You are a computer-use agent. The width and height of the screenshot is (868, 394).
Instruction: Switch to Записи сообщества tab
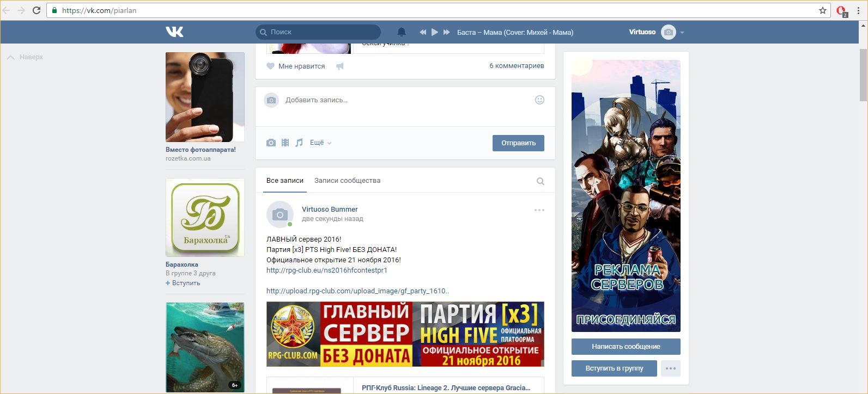(x=347, y=181)
